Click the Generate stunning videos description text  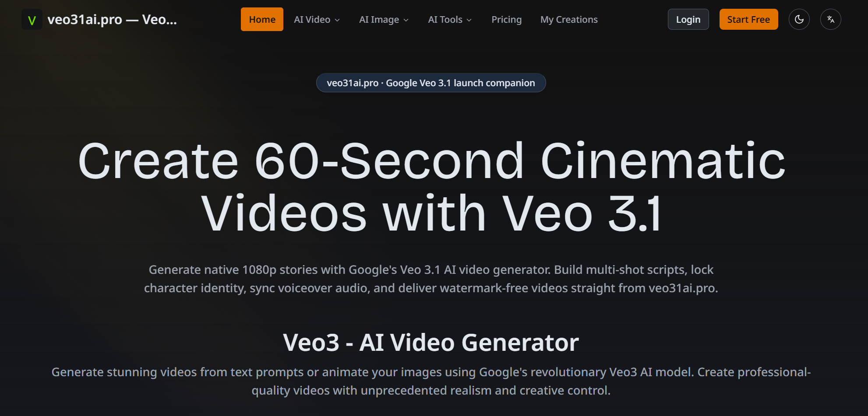431,381
